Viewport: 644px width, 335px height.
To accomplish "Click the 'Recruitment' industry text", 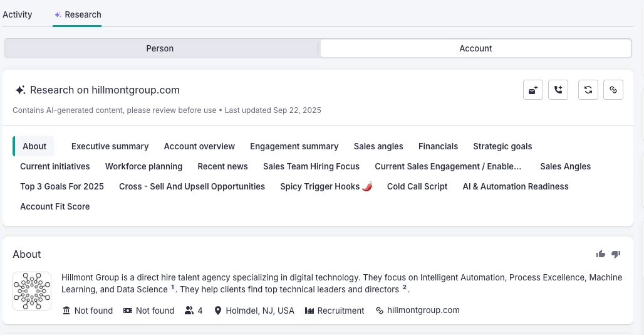I will (x=341, y=311).
